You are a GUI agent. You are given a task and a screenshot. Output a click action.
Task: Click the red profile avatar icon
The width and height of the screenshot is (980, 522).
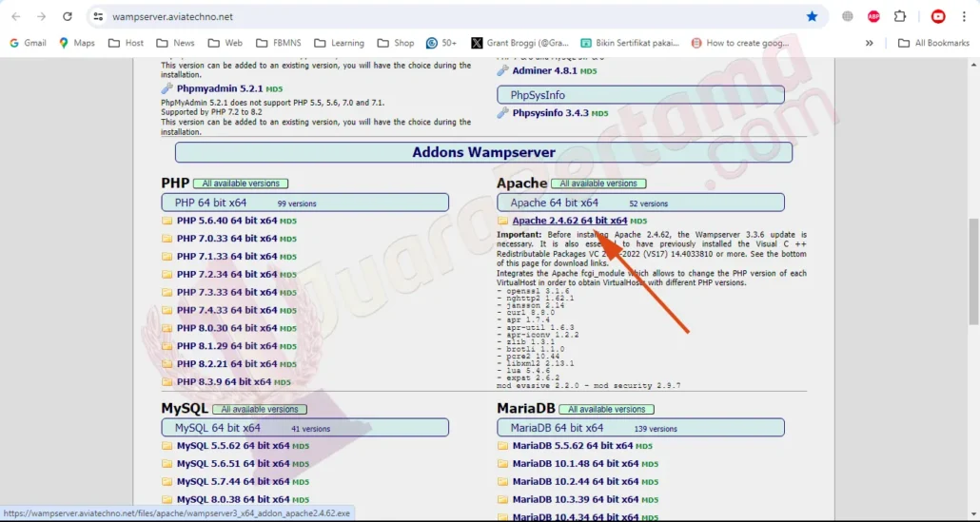[x=938, y=17]
